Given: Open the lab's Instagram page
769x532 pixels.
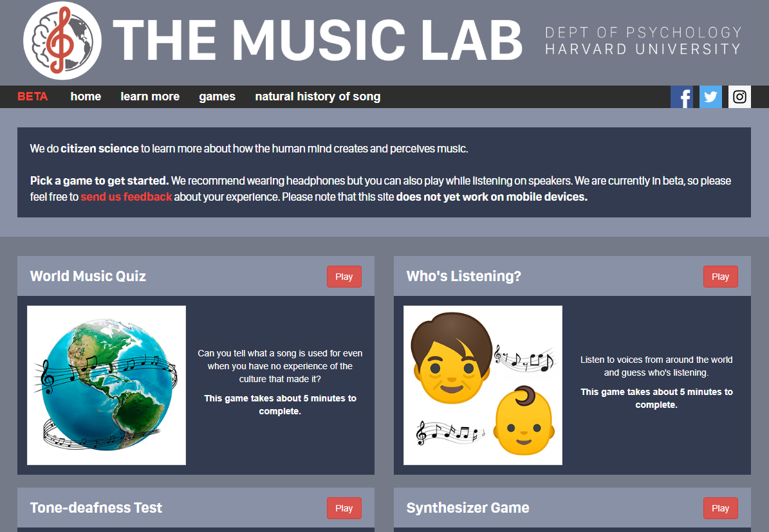Looking at the screenshot, I should (739, 96).
